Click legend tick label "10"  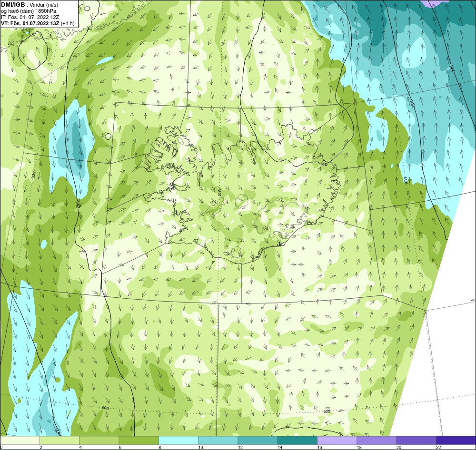click(x=201, y=447)
